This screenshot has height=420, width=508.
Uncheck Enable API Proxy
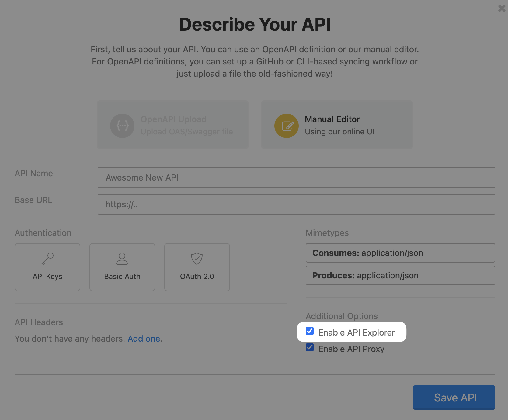point(310,348)
